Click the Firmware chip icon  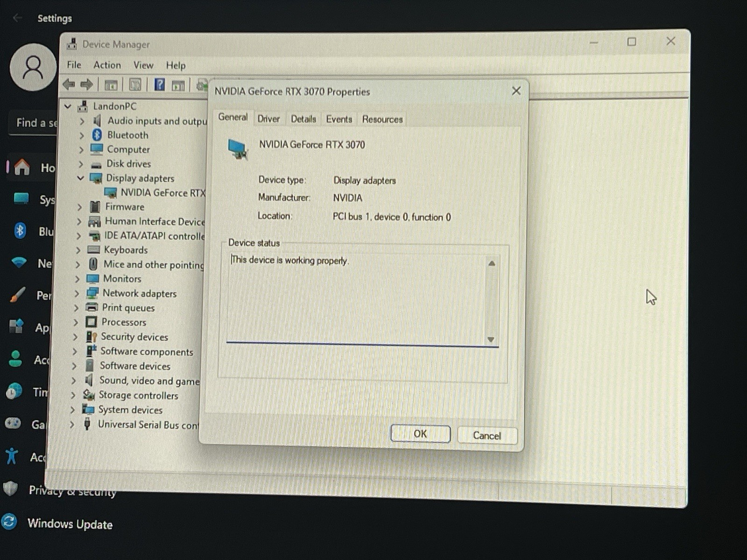point(95,207)
